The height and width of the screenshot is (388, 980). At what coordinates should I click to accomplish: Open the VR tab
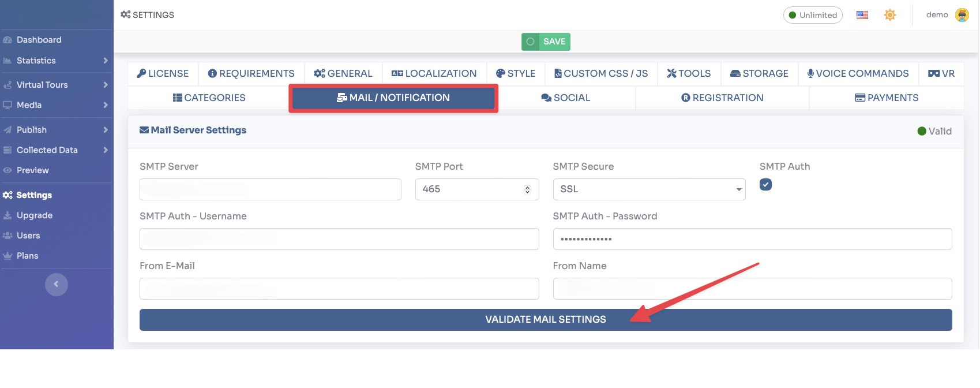point(941,74)
